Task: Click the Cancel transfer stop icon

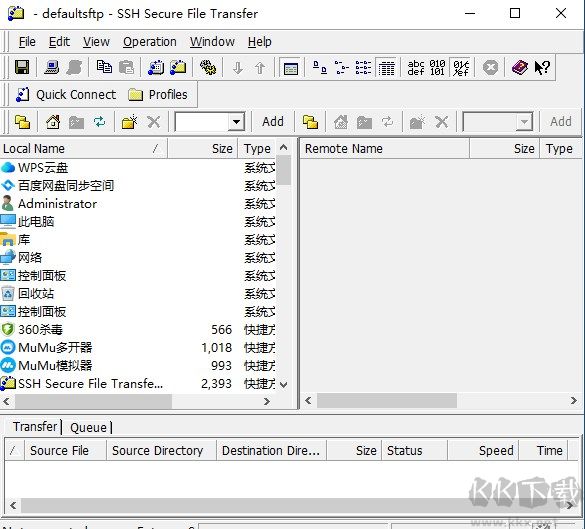Action: point(490,68)
